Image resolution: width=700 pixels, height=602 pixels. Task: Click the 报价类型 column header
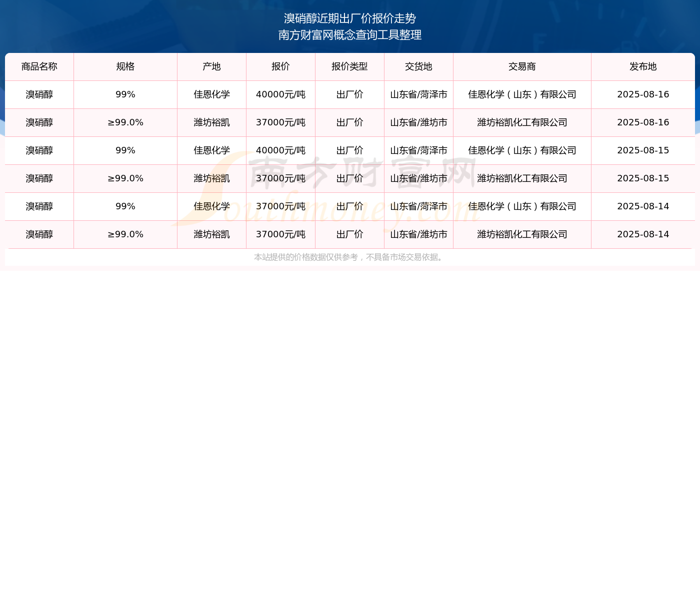tap(350, 67)
